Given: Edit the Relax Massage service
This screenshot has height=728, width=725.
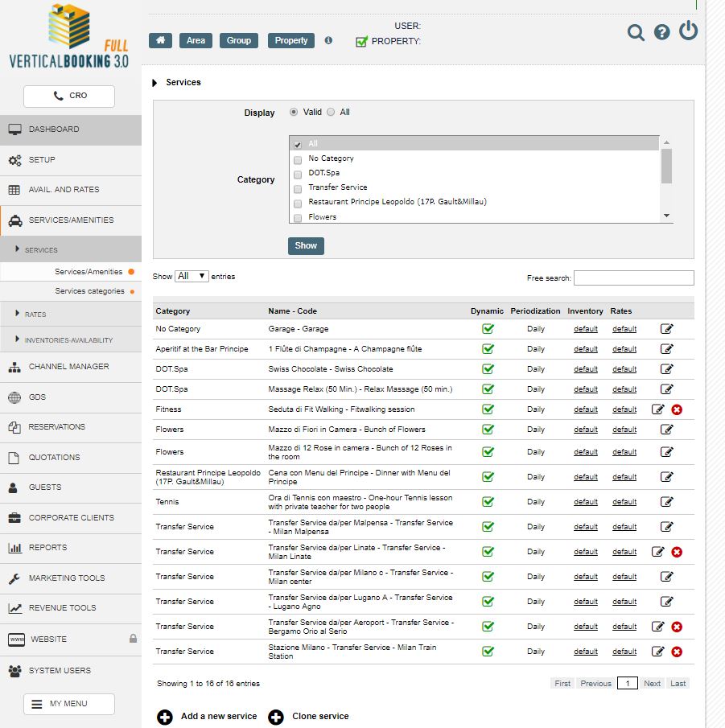Looking at the screenshot, I should (666, 389).
